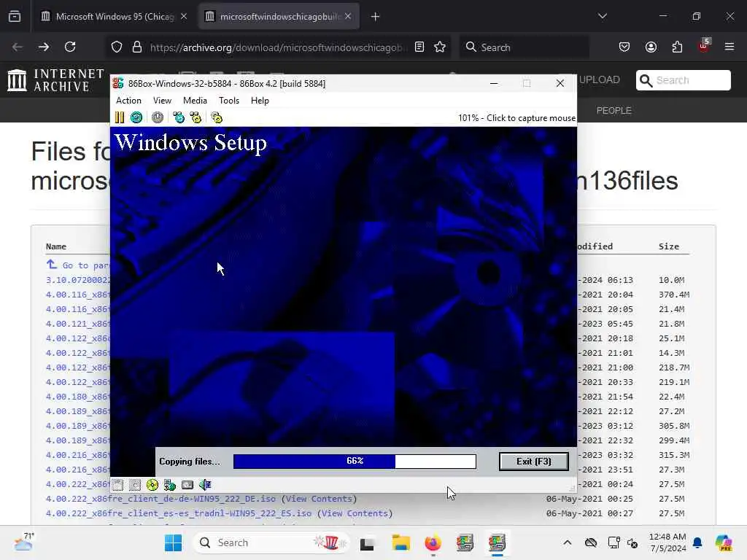Go forward in Firefox history
The width and height of the screenshot is (747, 560).
pyautogui.click(x=43, y=47)
